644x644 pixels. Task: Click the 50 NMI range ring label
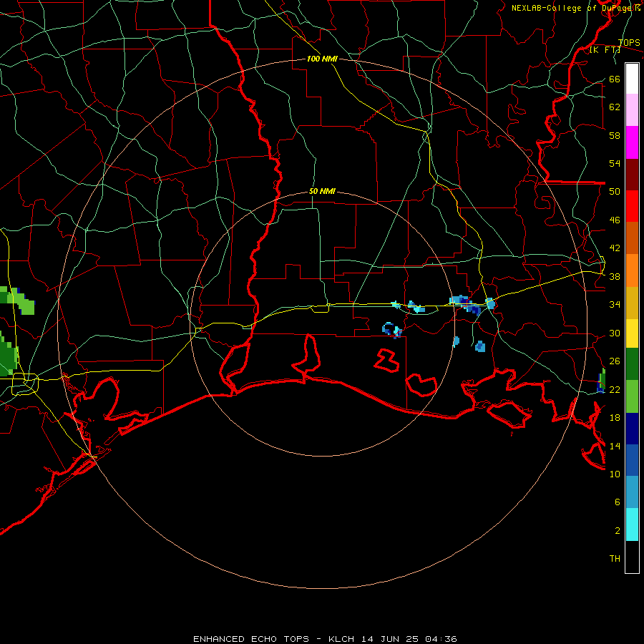click(322, 191)
